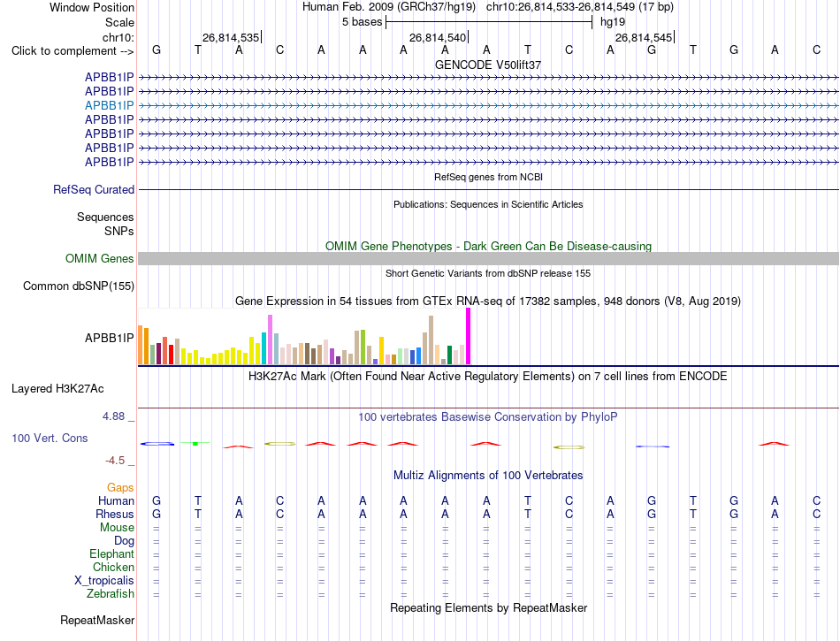The width and height of the screenshot is (840, 641).
Task: Select the Dog alignment row label
Action: click(x=124, y=541)
